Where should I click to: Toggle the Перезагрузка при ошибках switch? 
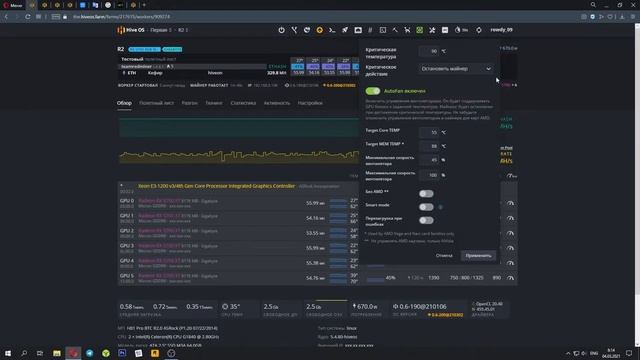426,220
